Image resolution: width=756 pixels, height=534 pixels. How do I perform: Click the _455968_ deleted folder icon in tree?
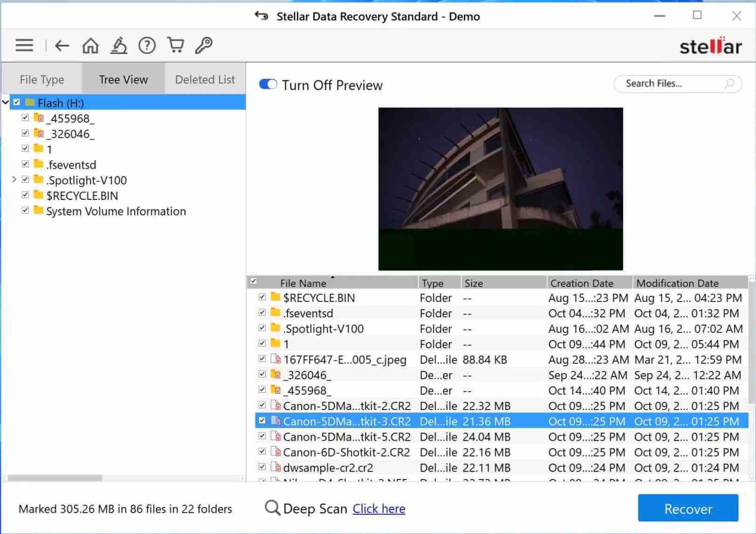[39, 118]
